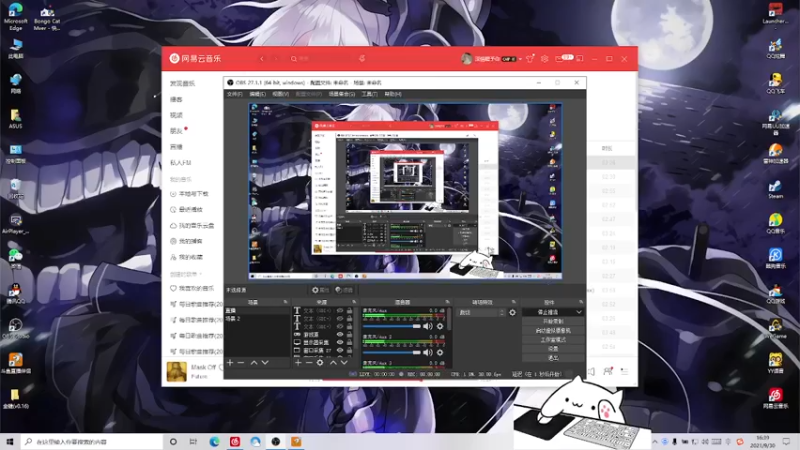Viewport: 800px width, 450px height.
Task: Open Microsoft Edge desktop shortcut
Action: [x=15, y=16]
